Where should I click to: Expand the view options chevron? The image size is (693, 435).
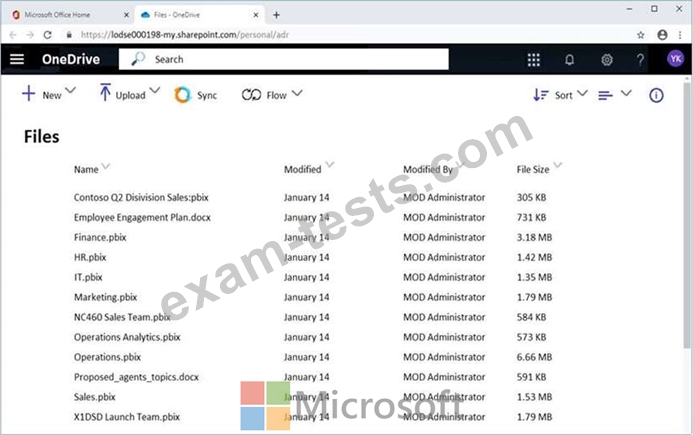(x=626, y=93)
